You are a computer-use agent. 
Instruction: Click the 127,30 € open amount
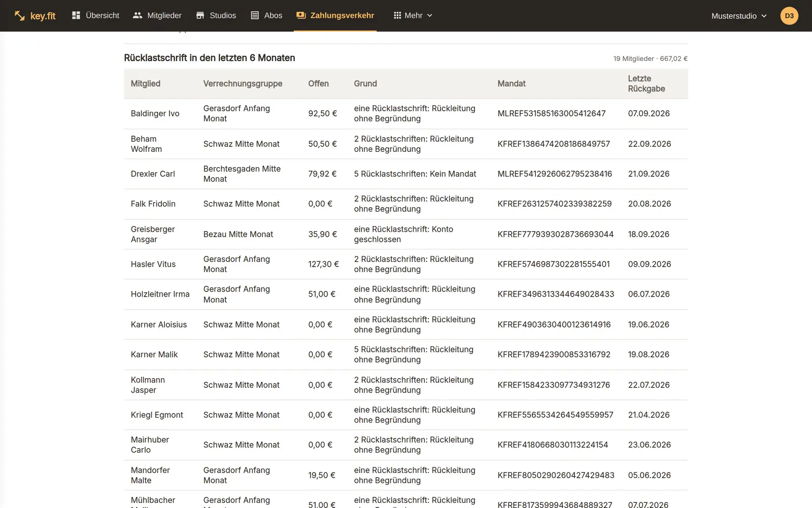323,264
